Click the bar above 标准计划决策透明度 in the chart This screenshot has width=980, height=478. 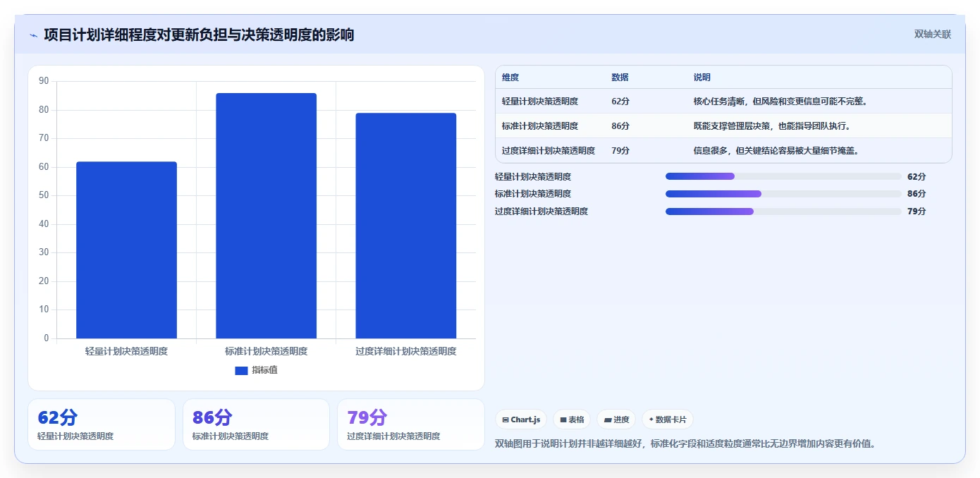pyautogui.click(x=266, y=216)
